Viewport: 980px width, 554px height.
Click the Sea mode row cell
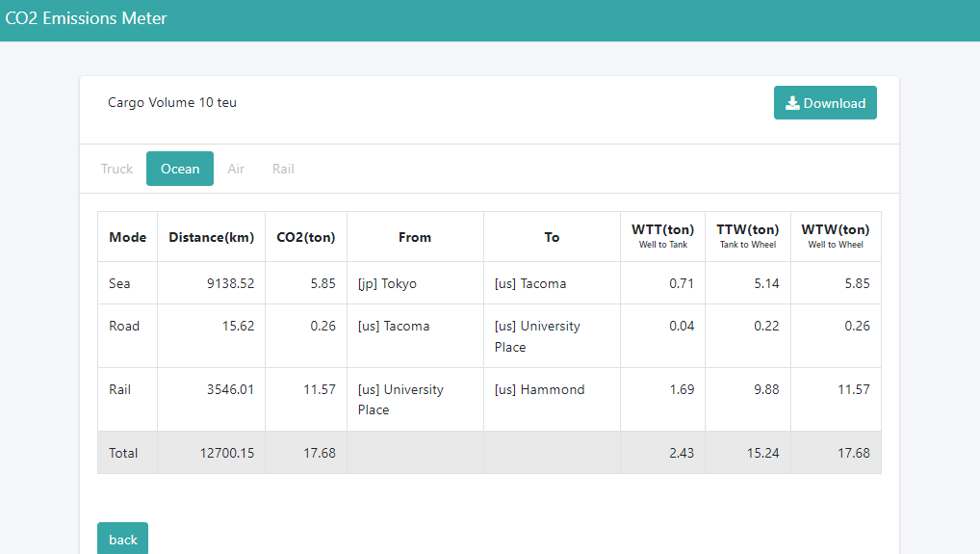point(119,283)
